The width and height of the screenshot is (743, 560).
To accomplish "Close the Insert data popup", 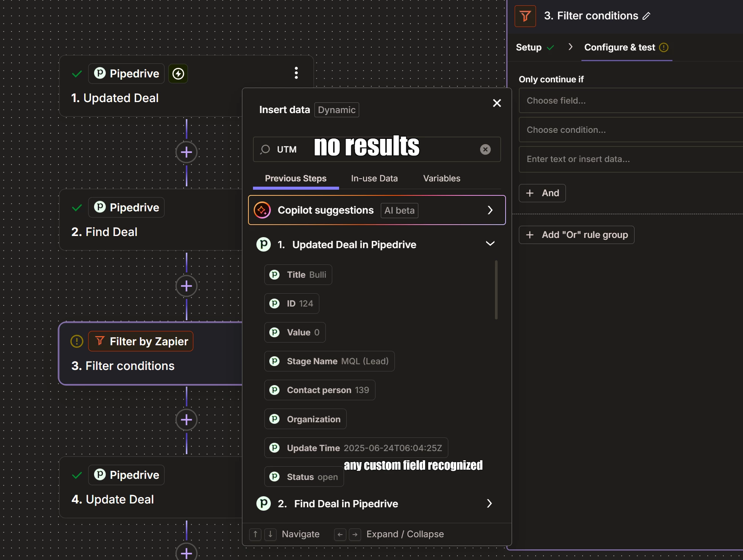I will [497, 103].
